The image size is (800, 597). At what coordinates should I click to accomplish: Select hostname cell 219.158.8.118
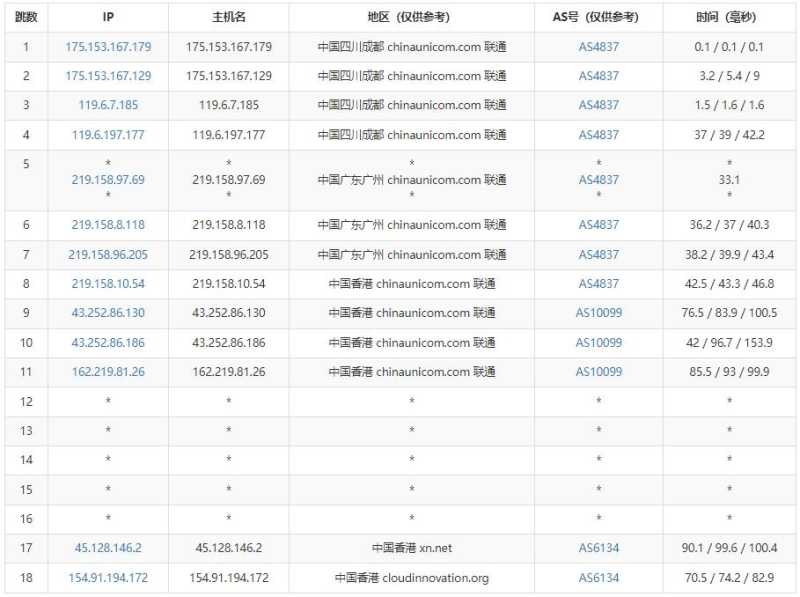(x=229, y=225)
